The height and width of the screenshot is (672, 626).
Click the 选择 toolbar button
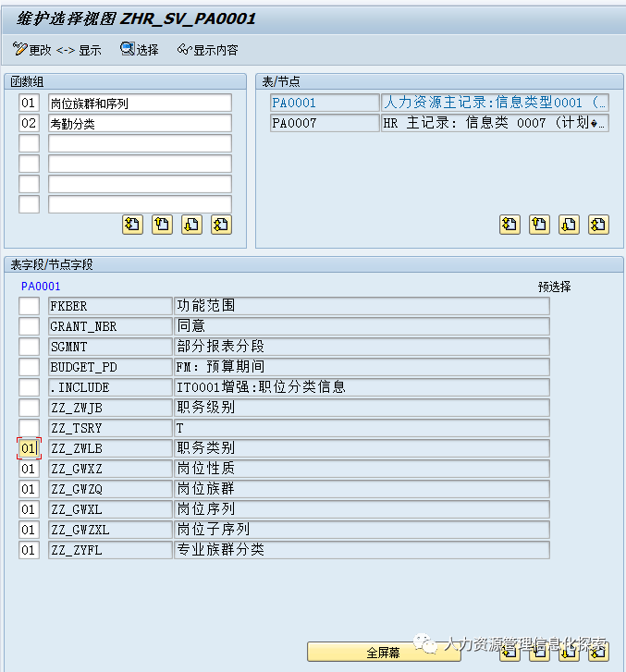[140, 50]
